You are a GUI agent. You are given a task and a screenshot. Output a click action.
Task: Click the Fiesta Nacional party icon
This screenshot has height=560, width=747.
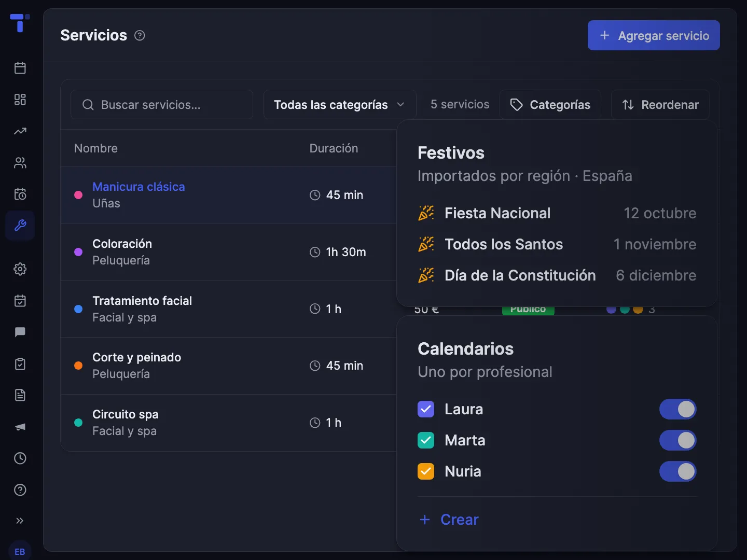[x=426, y=213]
